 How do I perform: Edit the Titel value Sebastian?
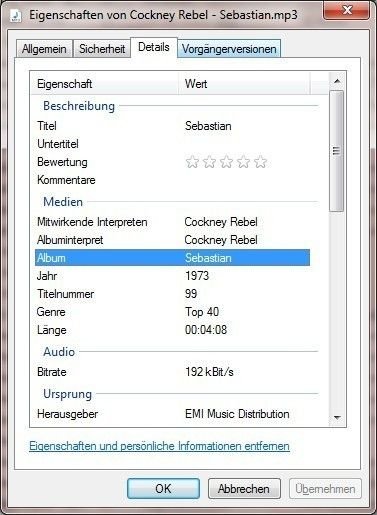(208, 126)
